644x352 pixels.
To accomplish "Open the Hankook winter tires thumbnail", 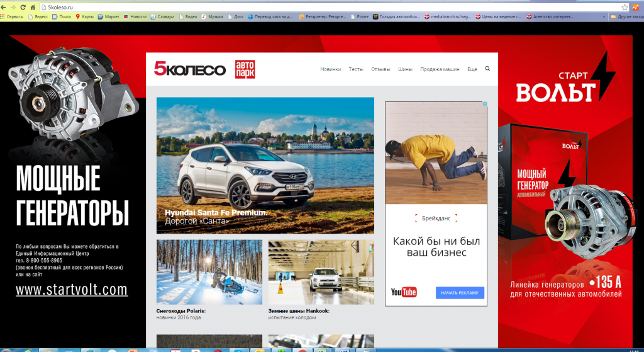I will click(x=321, y=272).
